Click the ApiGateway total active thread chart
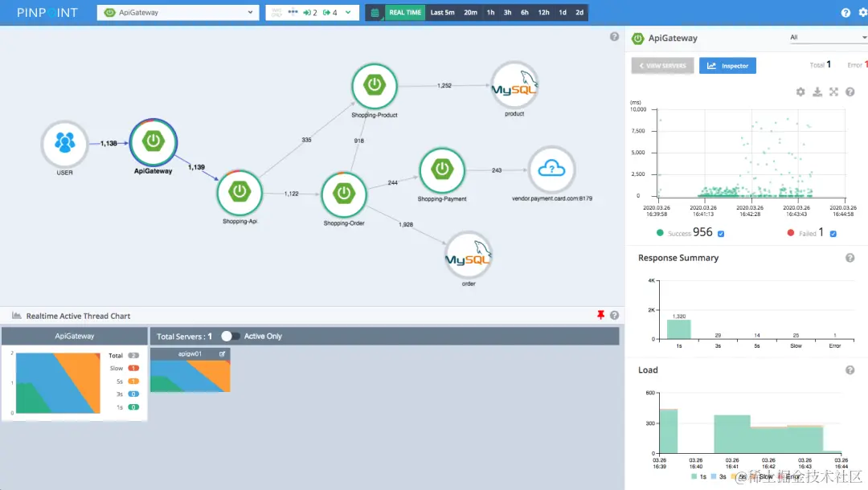 [x=58, y=383]
